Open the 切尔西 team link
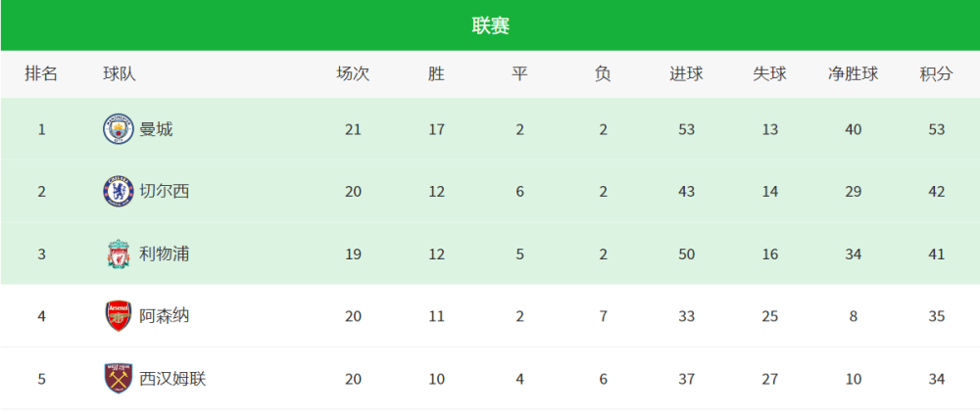Image resolution: width=980 pixels, height=416 pixels. tap(164, 191)
